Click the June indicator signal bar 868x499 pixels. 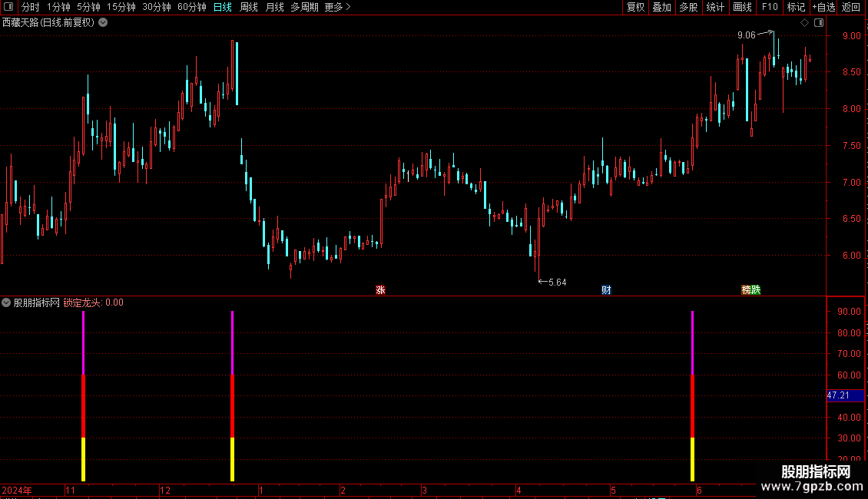(x=693, y=396)
